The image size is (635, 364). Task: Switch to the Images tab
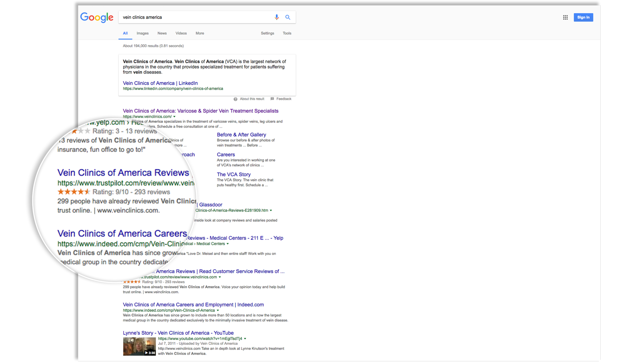coord(142,33)
